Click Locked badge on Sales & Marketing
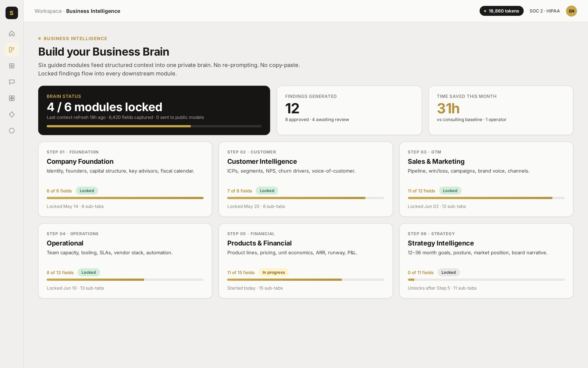This screenshot has width=588, height=368. 450,191
